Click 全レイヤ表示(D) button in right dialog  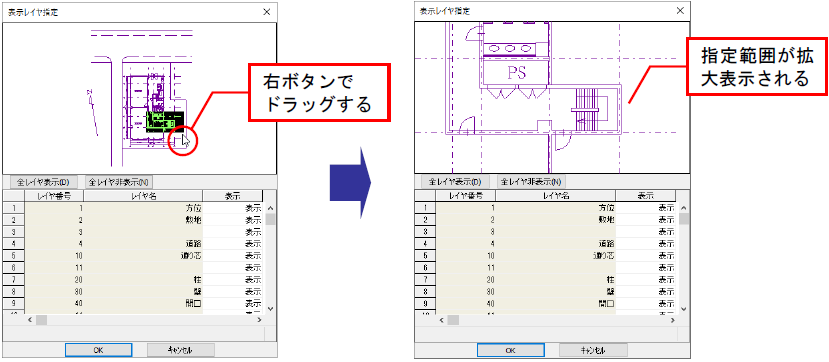click(x=455, y=182)
